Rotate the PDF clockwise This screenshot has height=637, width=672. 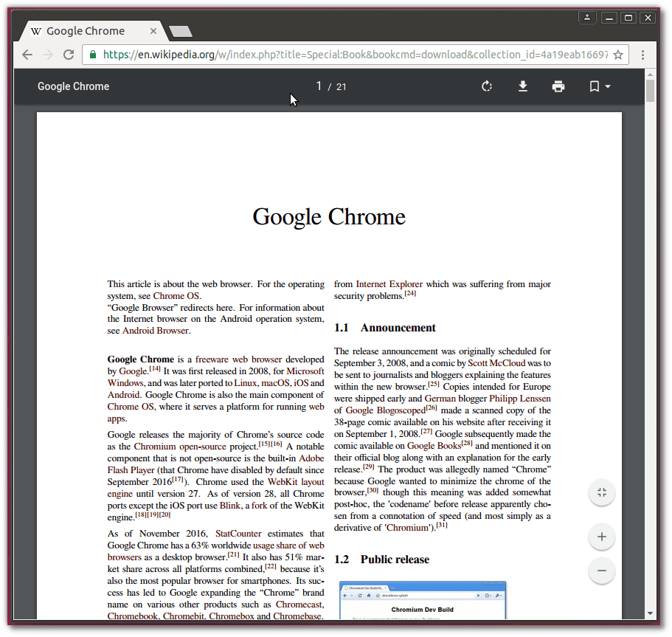(486, 86)
